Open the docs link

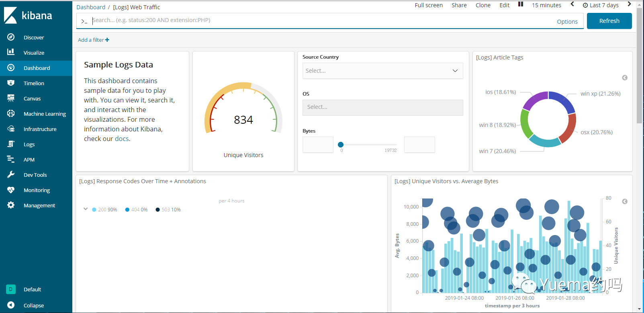[122, 139]
